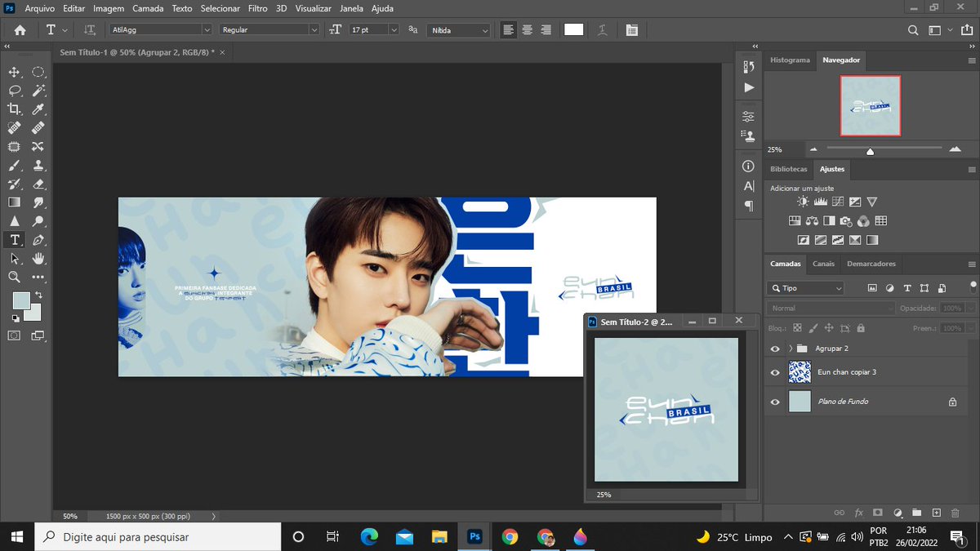Center align the text
Viewport: 980px width, 551px height.
[x=528, y=29]
